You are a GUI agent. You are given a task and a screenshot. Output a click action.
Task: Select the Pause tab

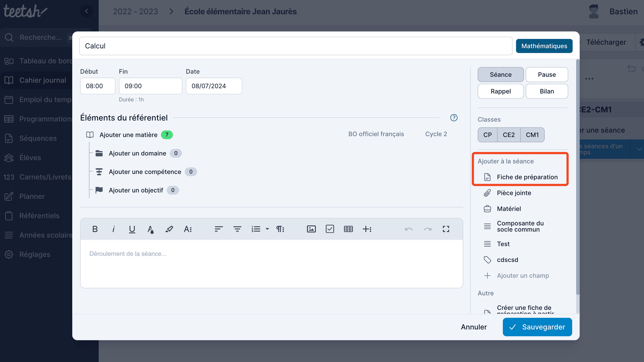coord(546,75)
